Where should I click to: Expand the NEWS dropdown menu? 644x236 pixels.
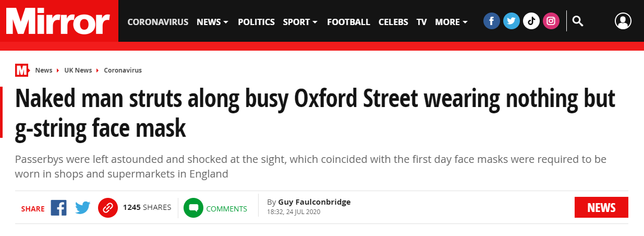point(212,22)
